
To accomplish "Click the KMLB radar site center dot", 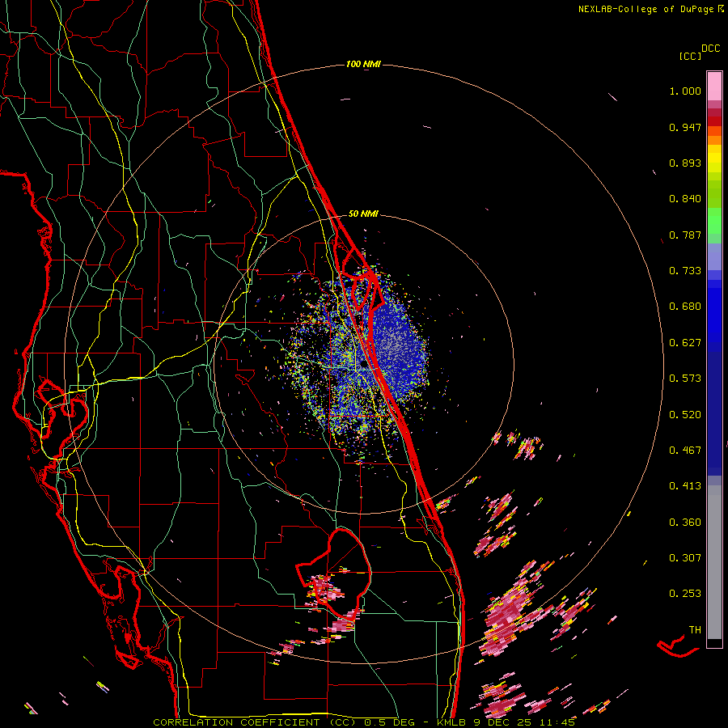I will [x=363, y=365].
